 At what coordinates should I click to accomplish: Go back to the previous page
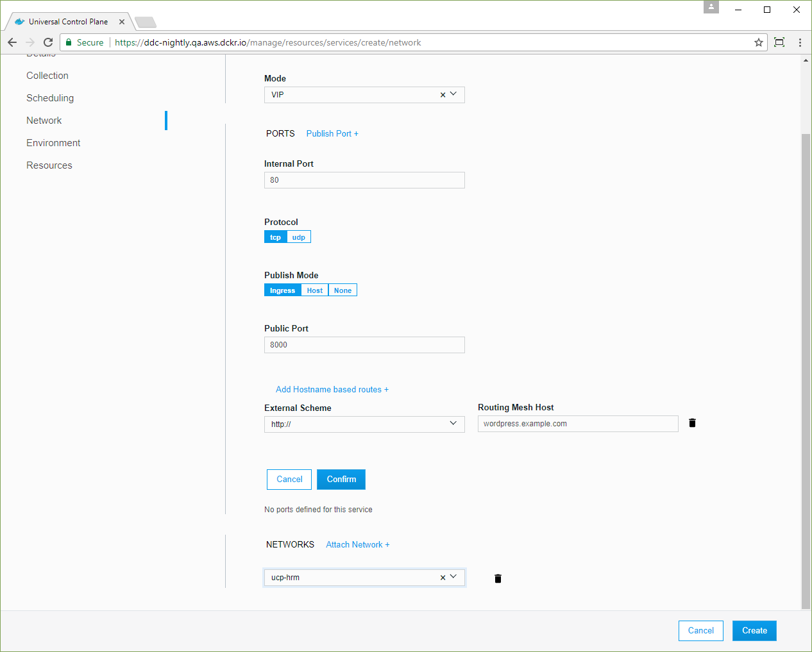click(12, 42)
